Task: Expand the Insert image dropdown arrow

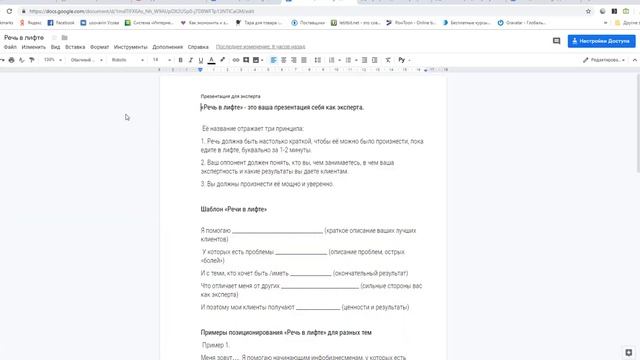Action: coord(262,60)
